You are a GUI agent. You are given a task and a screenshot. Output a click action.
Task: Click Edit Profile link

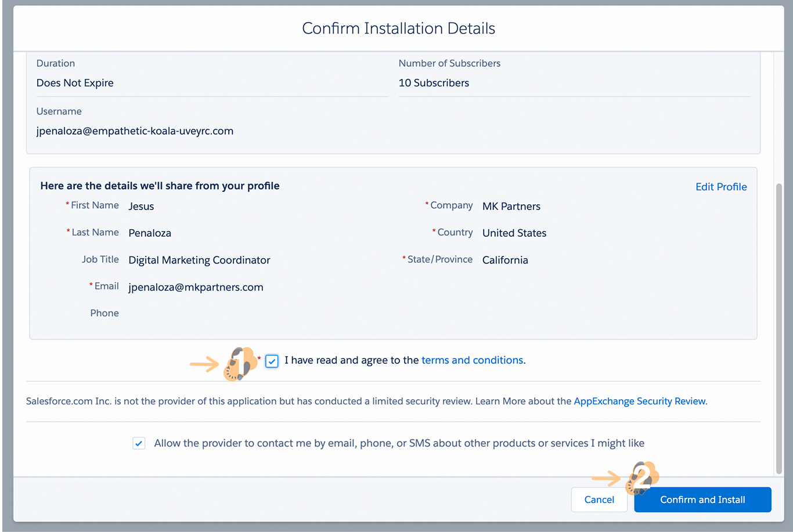[721, 187]
